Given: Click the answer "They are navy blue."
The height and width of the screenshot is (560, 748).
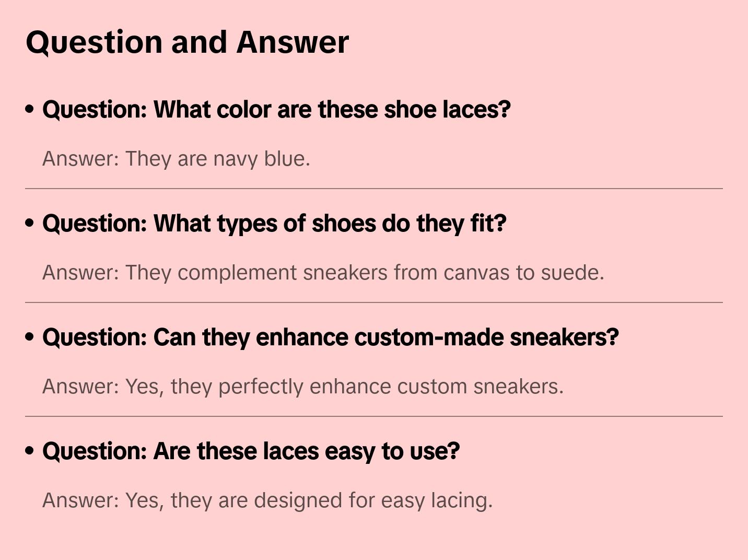Looking at the screenshot, I should tap(176, 159).
